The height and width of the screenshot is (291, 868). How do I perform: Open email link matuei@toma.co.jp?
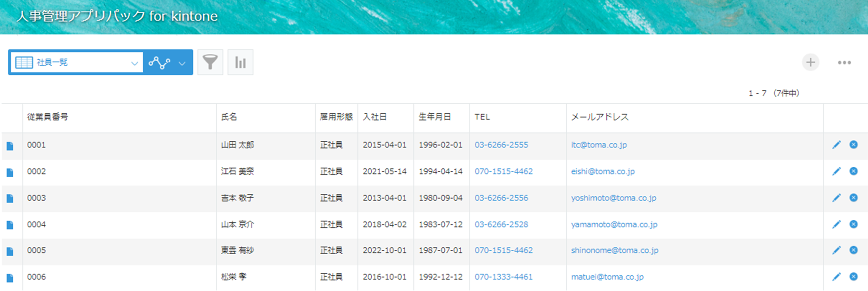point(607,277)
